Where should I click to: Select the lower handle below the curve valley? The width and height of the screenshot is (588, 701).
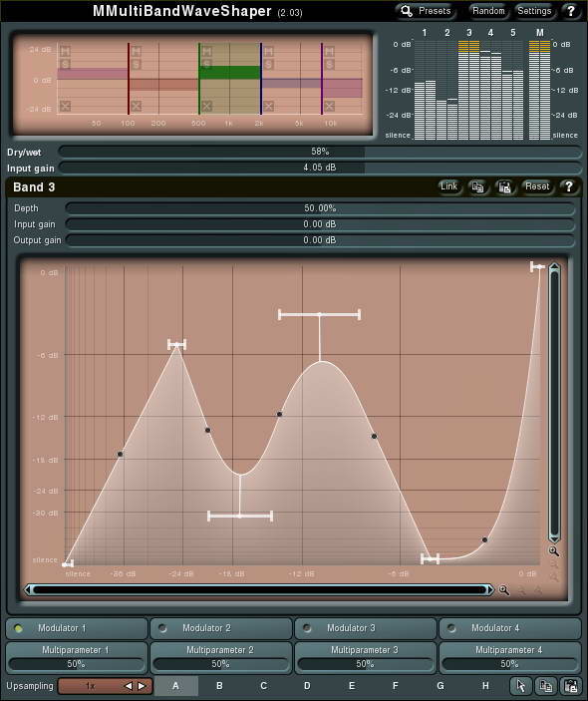coord(240,517)
